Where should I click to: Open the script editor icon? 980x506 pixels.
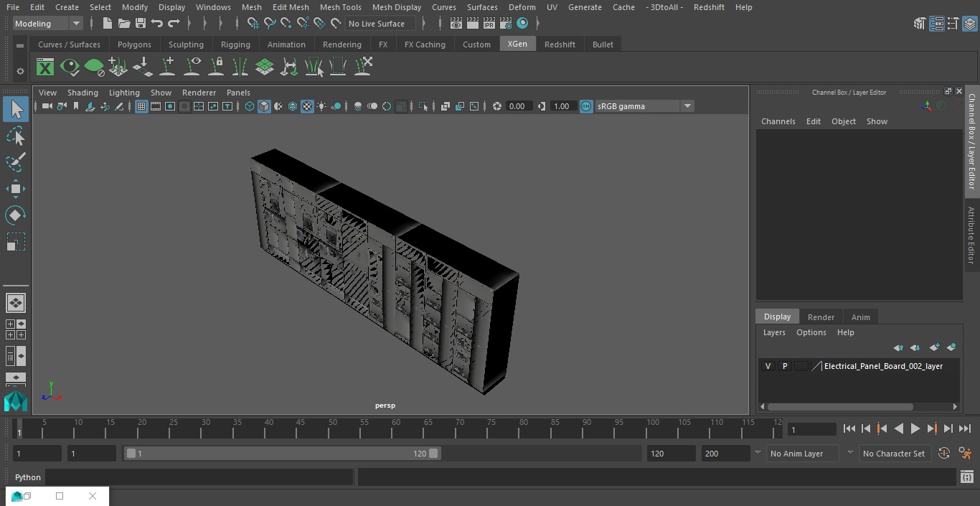click(966, 477)
